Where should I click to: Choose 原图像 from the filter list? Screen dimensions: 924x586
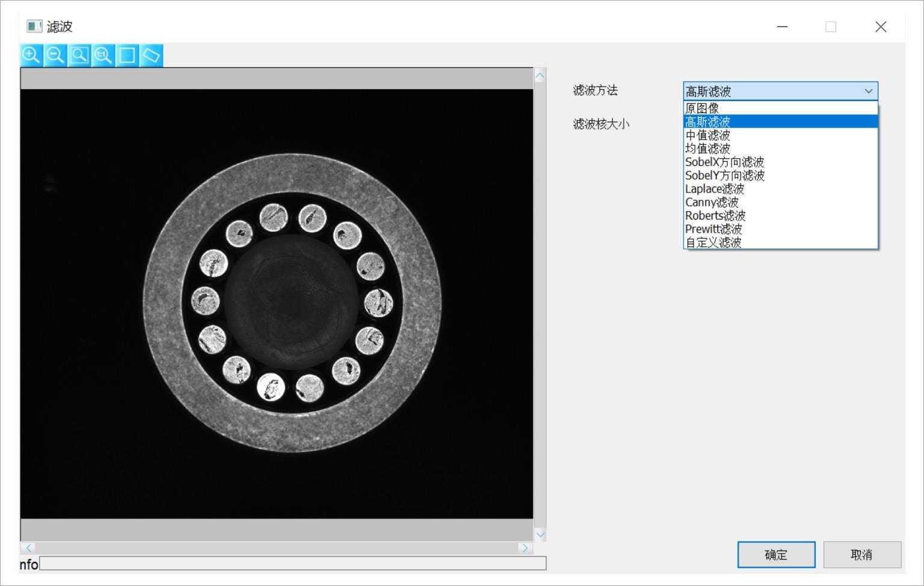coord(780,108)
